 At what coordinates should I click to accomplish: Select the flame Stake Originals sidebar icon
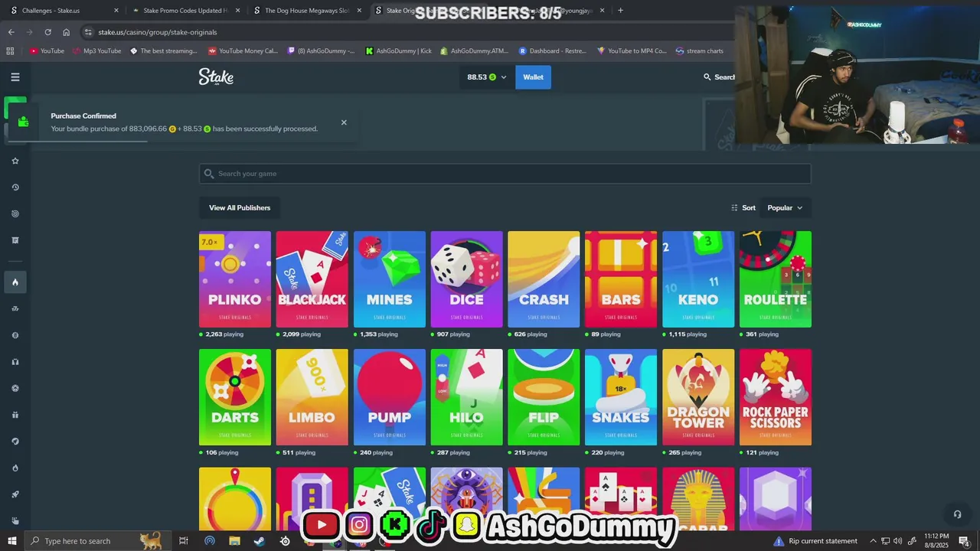15,282
